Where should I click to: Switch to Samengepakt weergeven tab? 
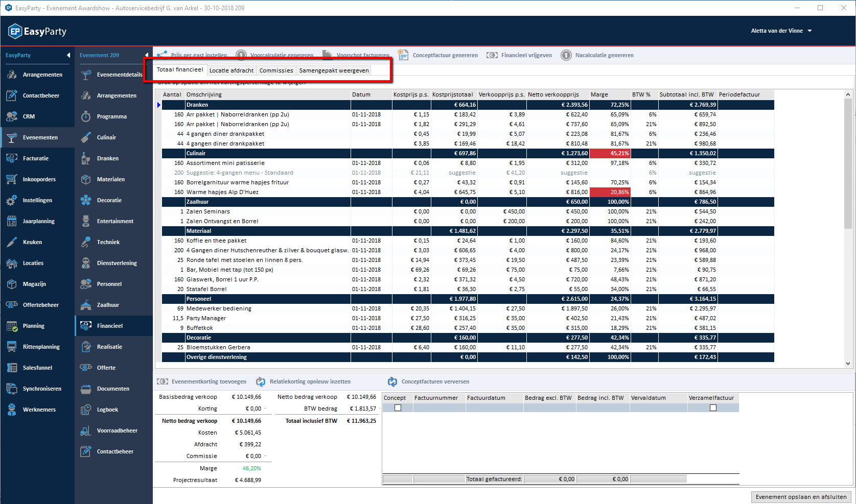[334, 70]
